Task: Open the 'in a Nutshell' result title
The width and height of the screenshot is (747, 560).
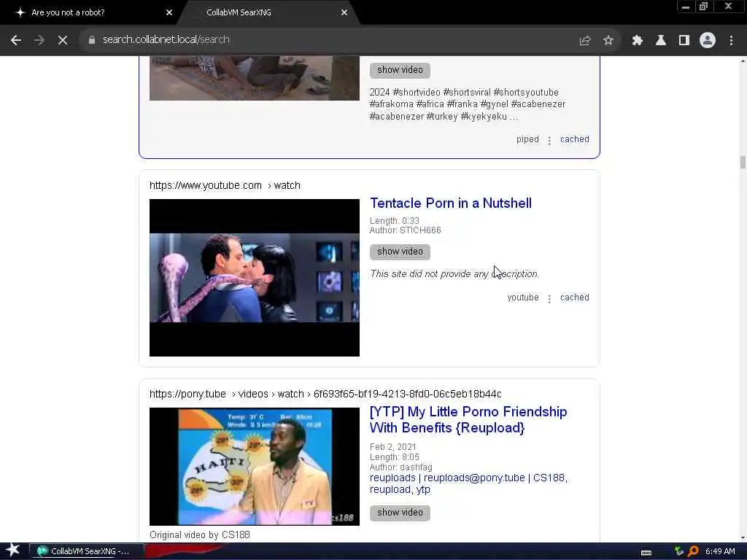Action: point(451,203)
